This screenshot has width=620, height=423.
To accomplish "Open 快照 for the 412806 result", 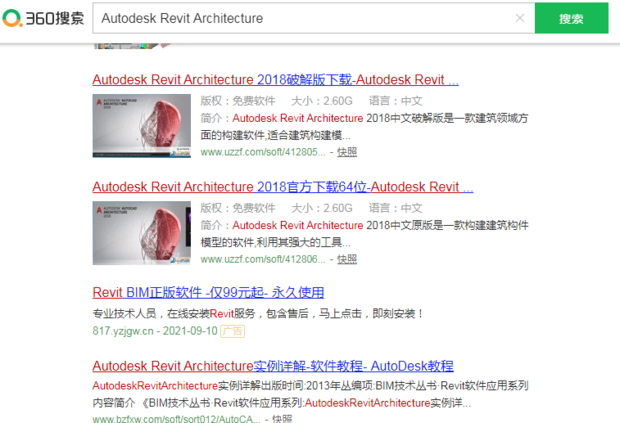I will pos(347,259).
